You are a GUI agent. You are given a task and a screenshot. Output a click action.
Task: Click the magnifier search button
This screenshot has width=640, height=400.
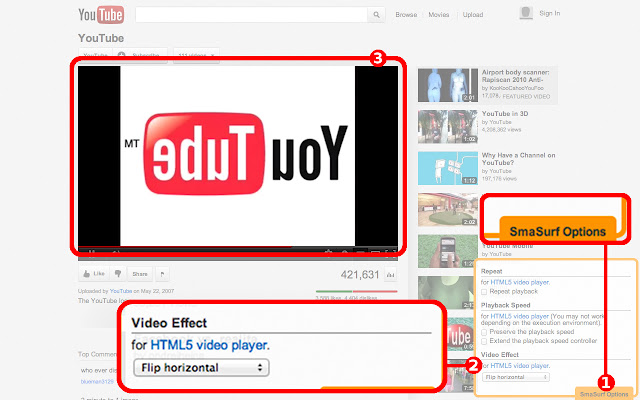pyautogui.click(x=376, y=15)
